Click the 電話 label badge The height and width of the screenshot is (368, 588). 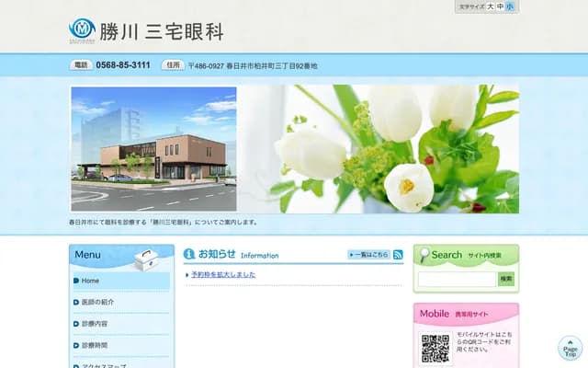click(81, 65)
